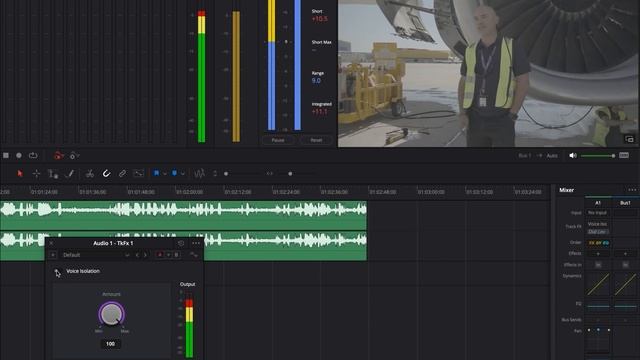Open the marker color dropdown arrow
This screenshot has height=360, width=640.
(182, 173)
